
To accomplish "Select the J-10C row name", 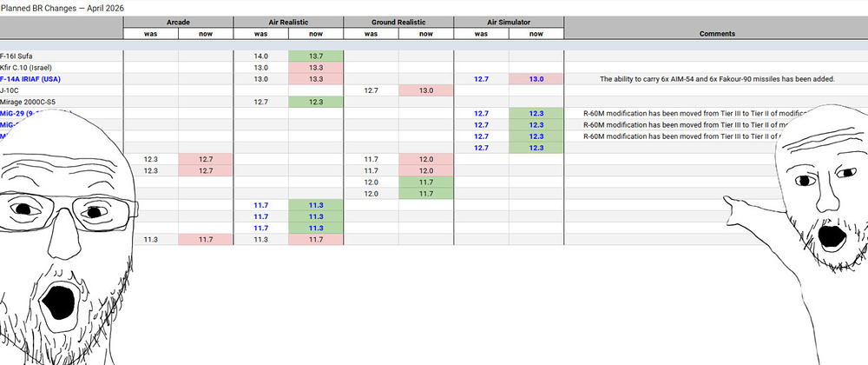I will [x=10, y=90].
